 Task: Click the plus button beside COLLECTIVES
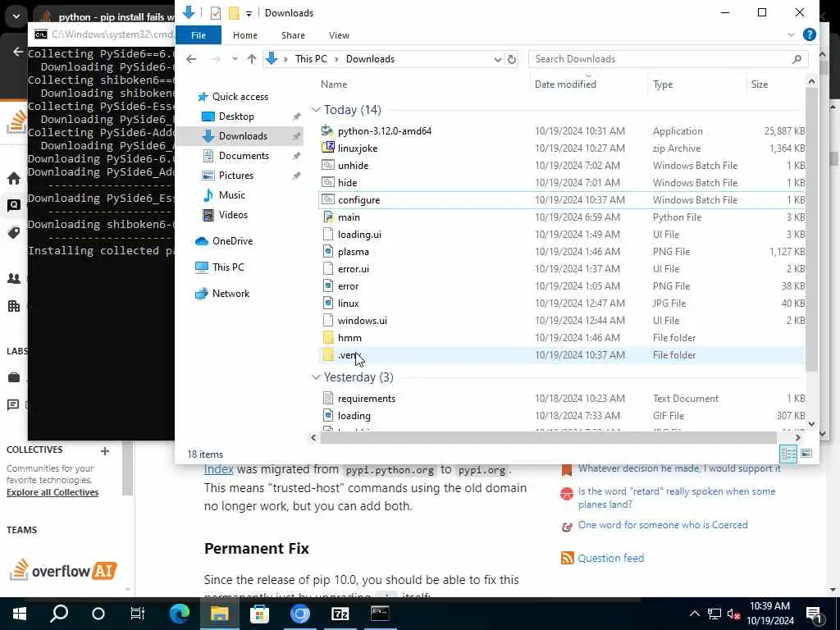[105, 450]
